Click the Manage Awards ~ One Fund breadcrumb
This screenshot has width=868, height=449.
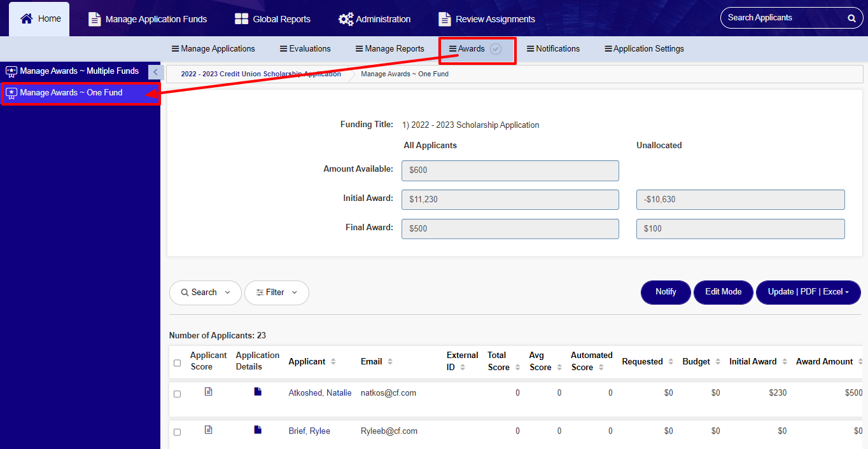(405, 74)
